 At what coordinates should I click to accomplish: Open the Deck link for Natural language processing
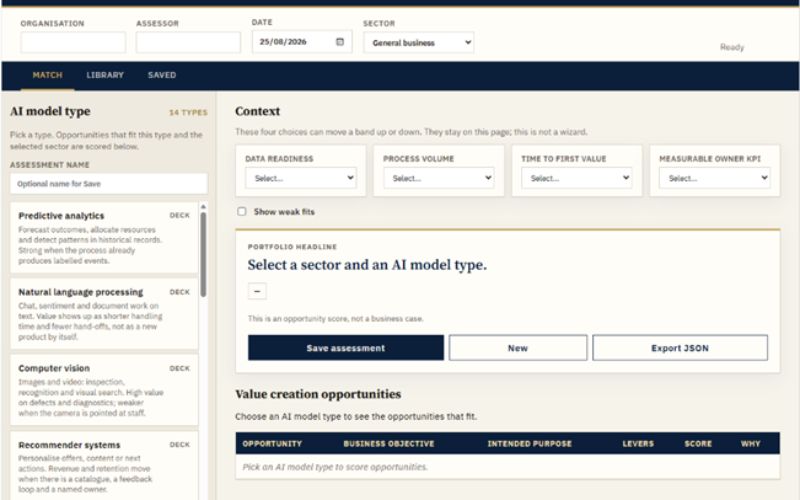click(x=180, y=292)
